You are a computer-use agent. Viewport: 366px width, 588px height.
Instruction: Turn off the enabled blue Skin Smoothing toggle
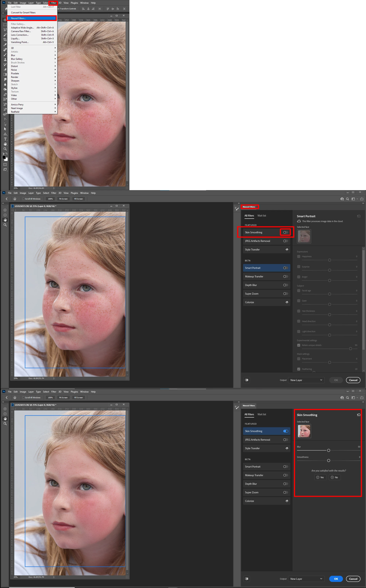[x=286, y=431]
